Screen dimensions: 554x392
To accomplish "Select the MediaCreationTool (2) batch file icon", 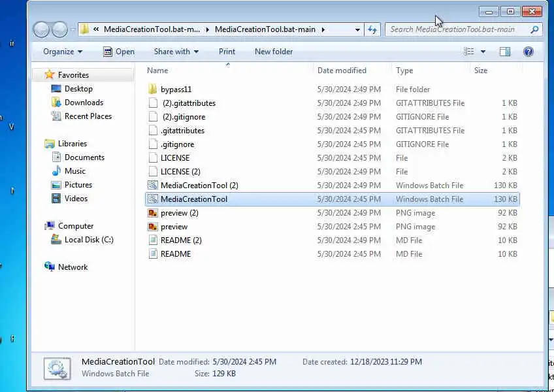I will click(153, 185).
